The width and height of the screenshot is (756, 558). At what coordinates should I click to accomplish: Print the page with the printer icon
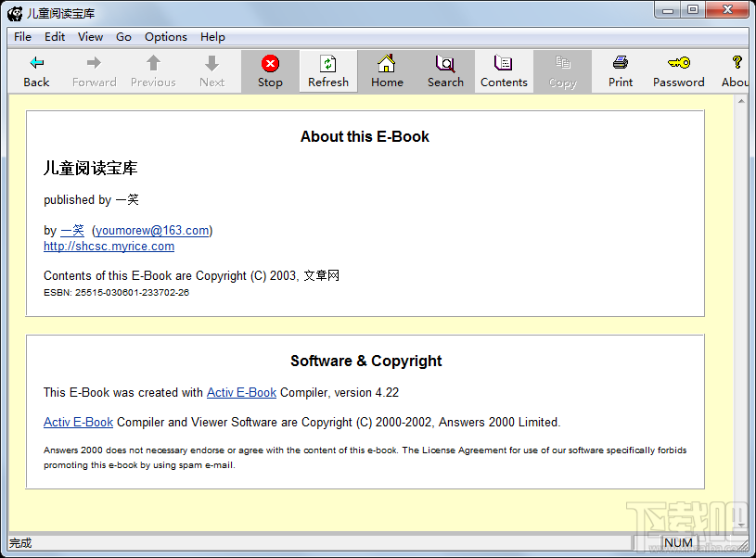621,71
